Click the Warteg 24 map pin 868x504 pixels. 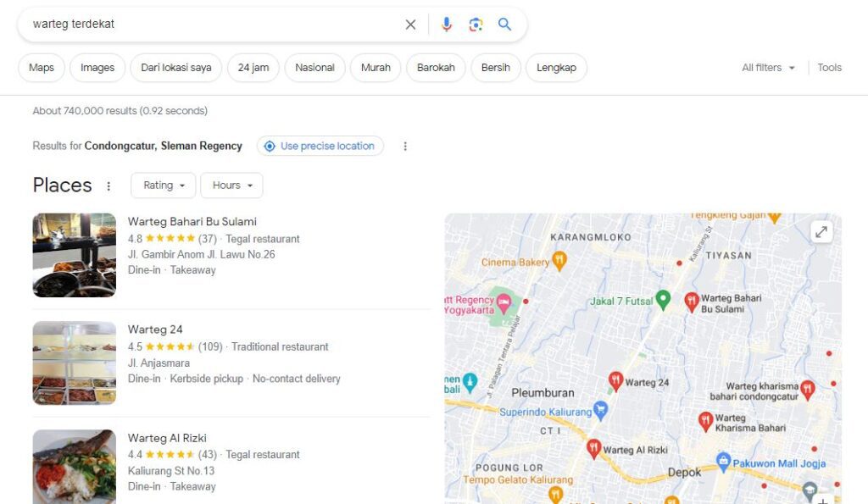[615, 379]
